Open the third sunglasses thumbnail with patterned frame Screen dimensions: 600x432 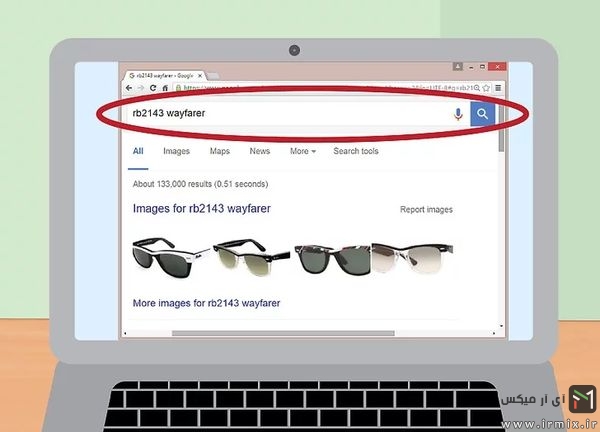click(332, 259)
